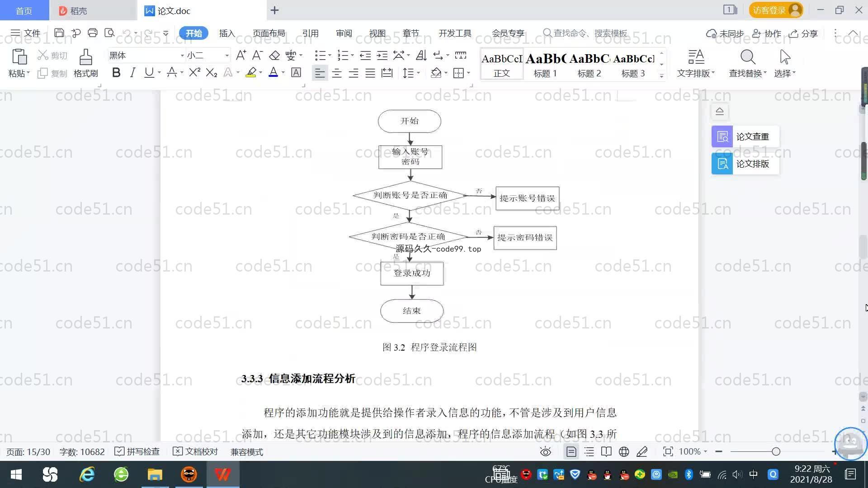Viewport: 868px width, 488px height.
Task: Open the Insert ribbon tab
Action: [x=227, y=33]
